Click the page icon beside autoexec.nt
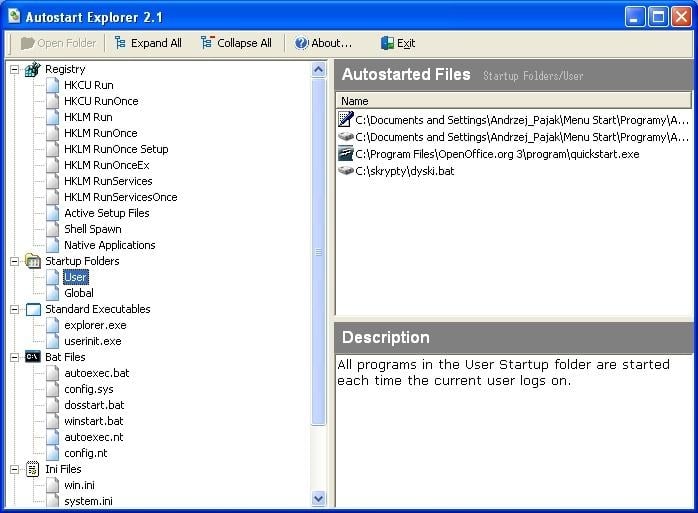 pyautogui.click(x=53, y=437)
